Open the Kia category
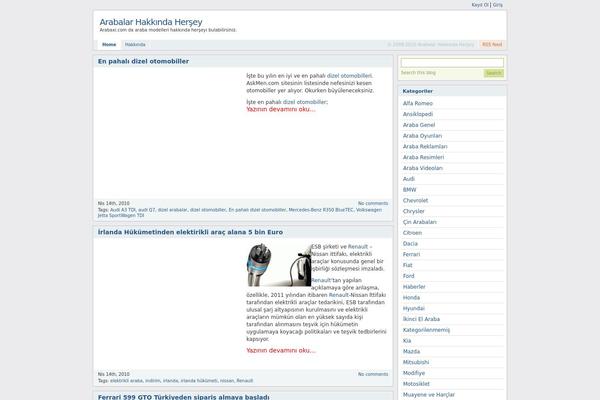The height and width of the screenshot is (400, 600). (407, 341)
